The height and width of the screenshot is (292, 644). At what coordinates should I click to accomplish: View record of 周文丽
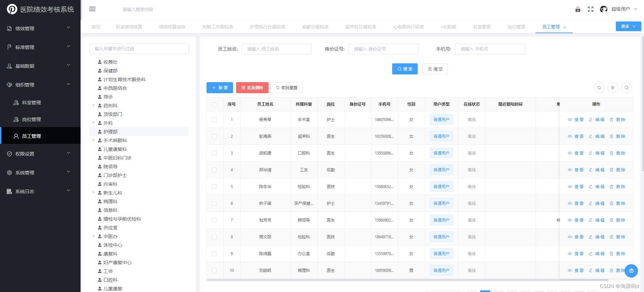[x=576, y=237]
